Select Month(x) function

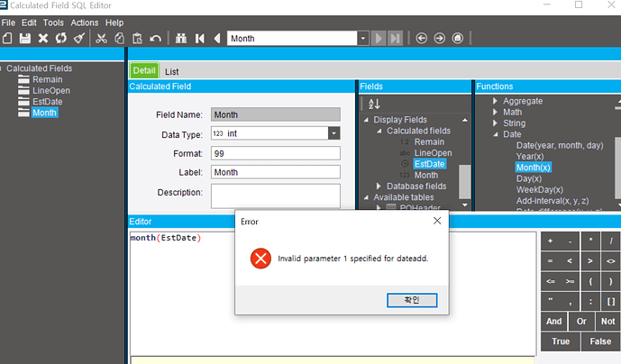click(533, 168)
